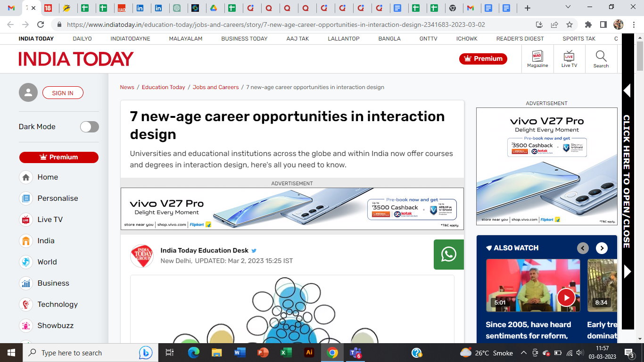Click the India Today logo
The image size is (644, 362).
[x=76, y=59]
